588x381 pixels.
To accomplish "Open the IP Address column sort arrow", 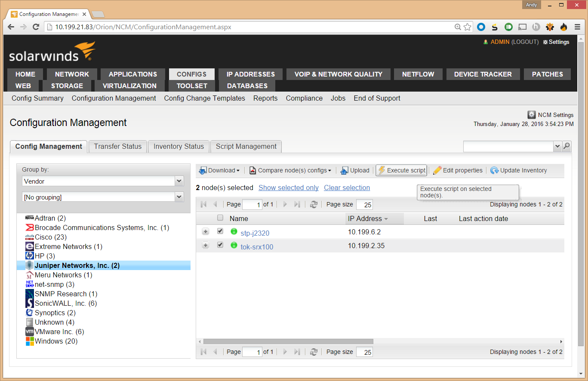I will click(386, 219).
